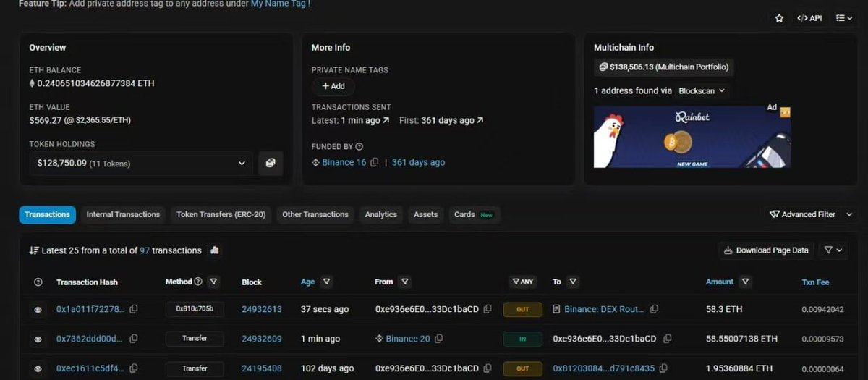The image size is (868, 380).
Task: Open the Assets tab
Action: point(425,215)
